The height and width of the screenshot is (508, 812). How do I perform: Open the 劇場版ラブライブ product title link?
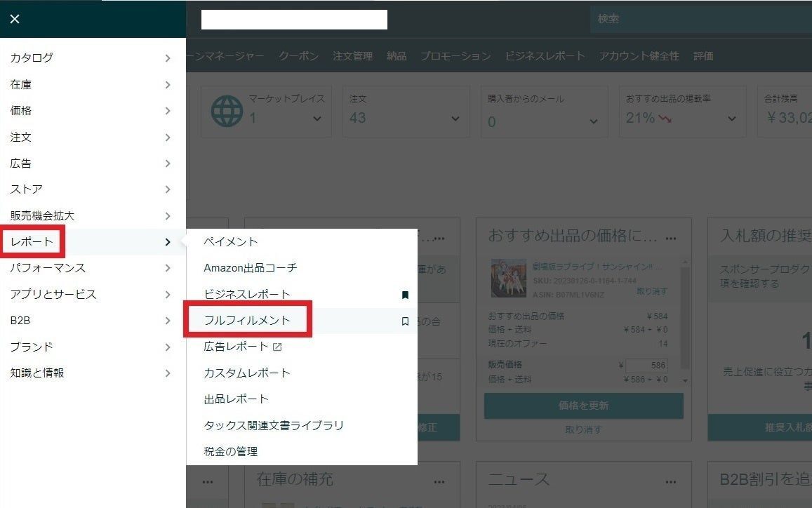pos(597,267)
